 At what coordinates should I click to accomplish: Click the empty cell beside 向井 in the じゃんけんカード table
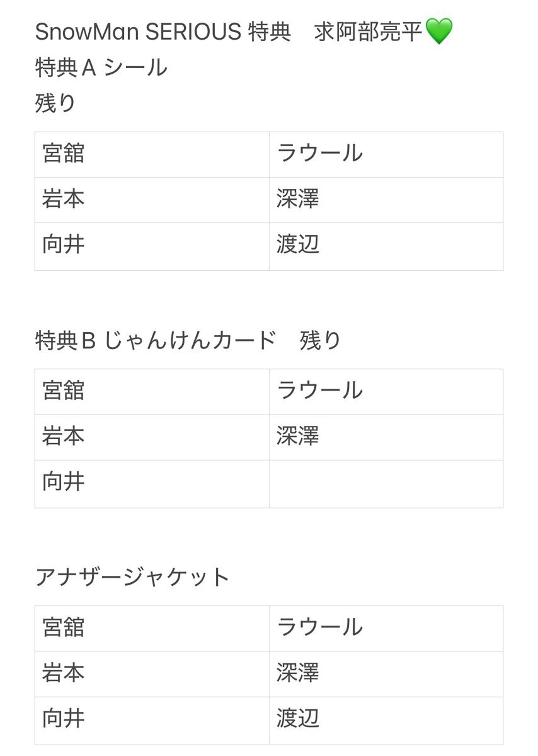tap(386, 484)
